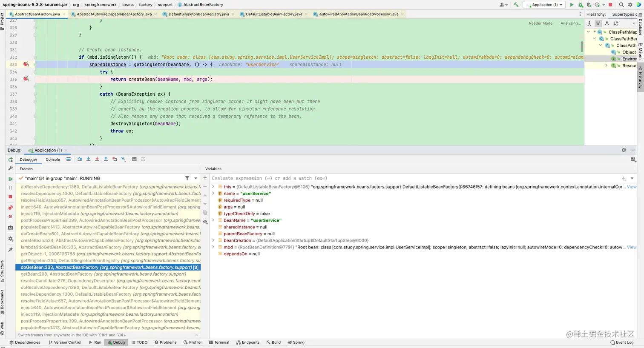Switch to the Console tab
This screenshot has height=348, width=644.
[x=53, y=160]
